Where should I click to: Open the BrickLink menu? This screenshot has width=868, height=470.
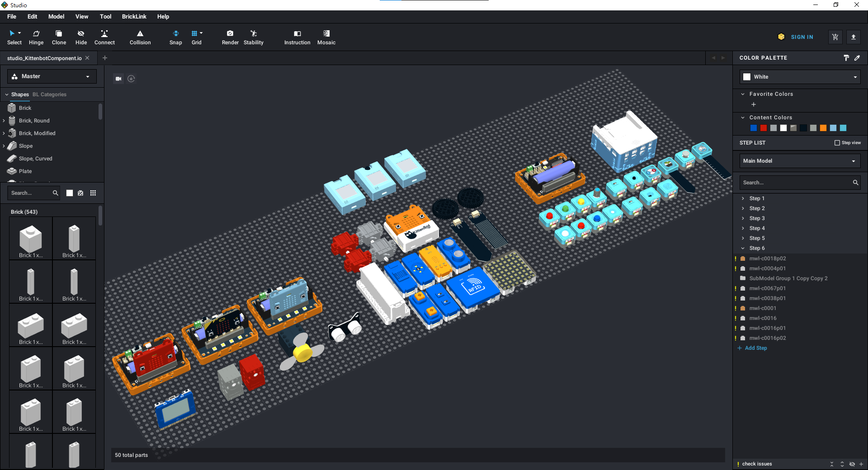click(134, 17)
